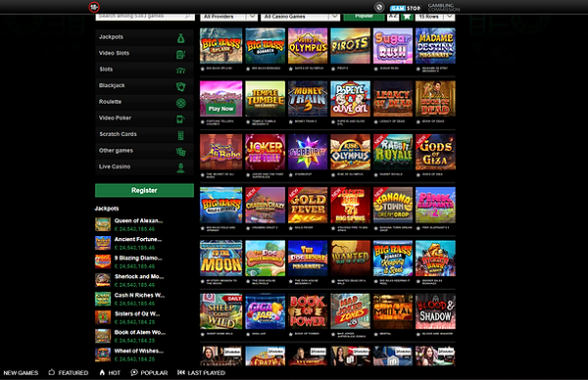Click the 18+ age restriction icon
The image size is (588, 380).
(x=94, y=7)
